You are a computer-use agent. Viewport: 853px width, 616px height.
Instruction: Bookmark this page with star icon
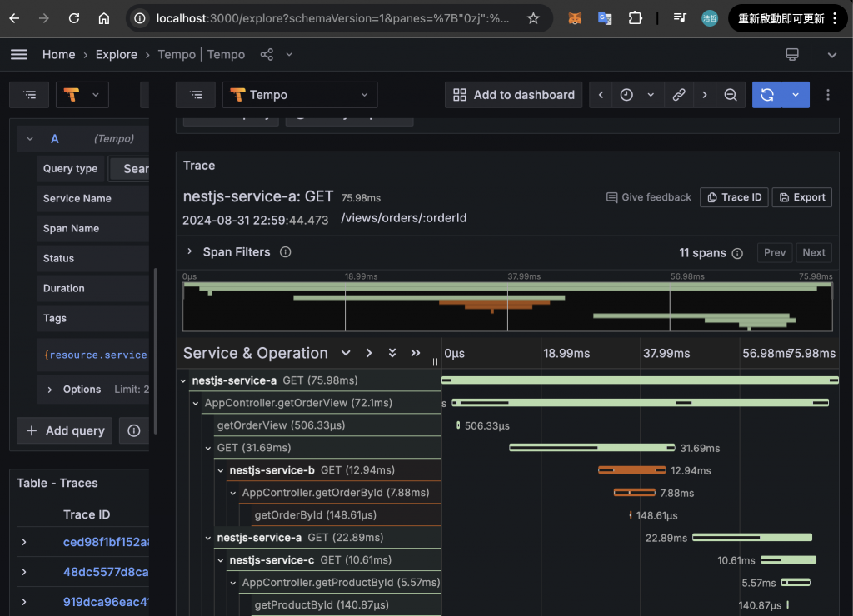coord(533,18)
